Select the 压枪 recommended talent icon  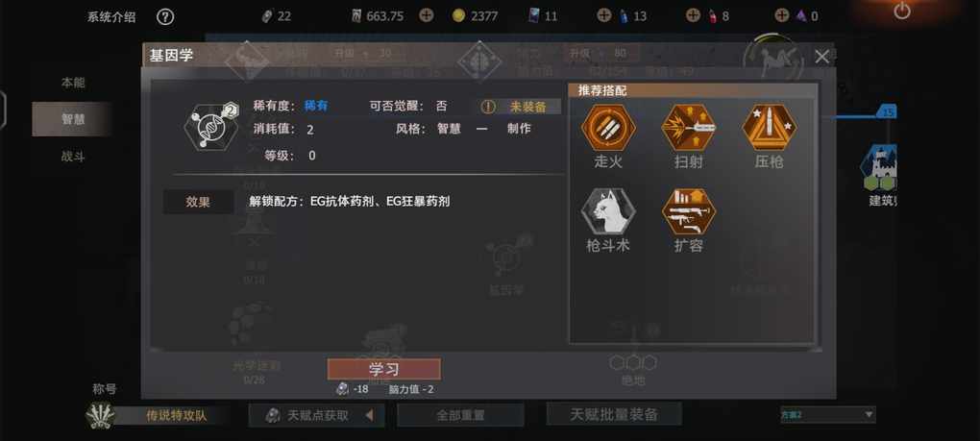770,127
